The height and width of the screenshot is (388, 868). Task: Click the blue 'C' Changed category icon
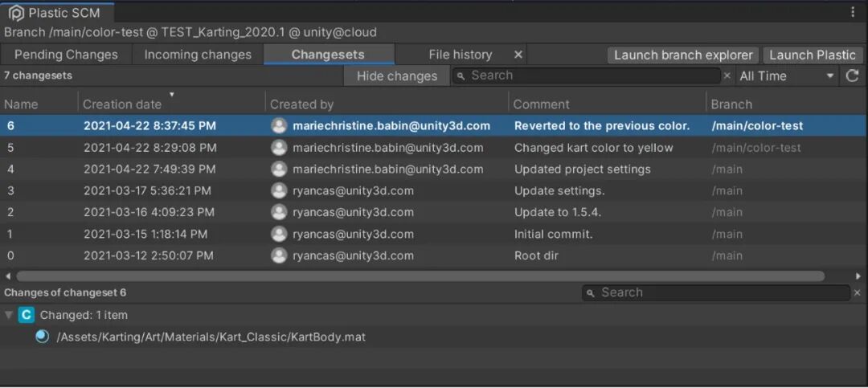pos(26,315)
